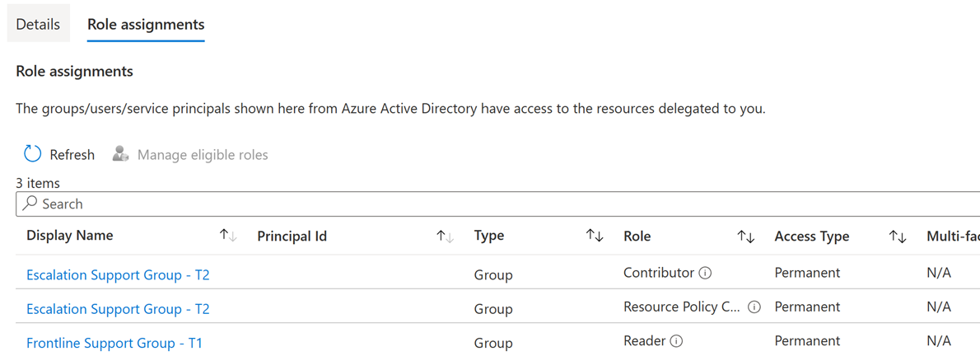
Task: Select the Role assignments tab
Action: pos(146,24)
